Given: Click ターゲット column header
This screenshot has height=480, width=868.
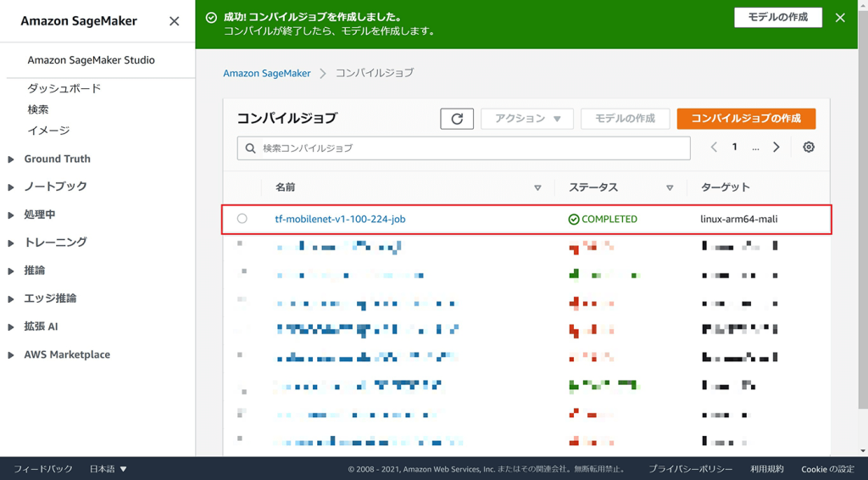Looking at the screenshot, I should tap(726, 187).
